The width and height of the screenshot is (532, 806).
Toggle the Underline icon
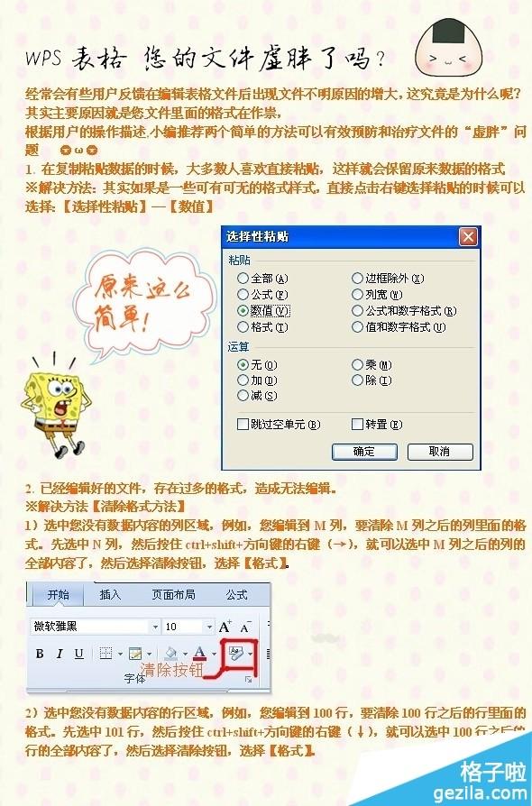coord(78,654)
